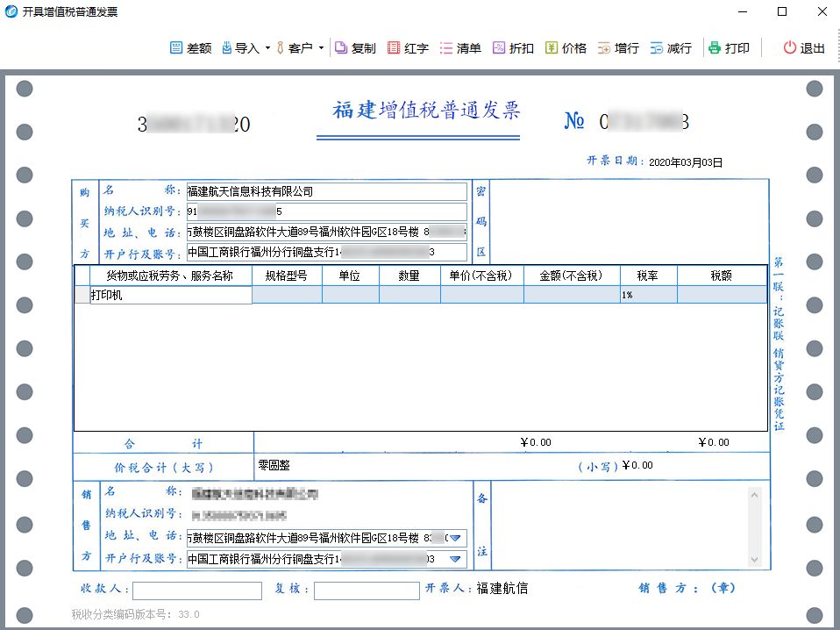The image size is (840, 630).
Task: Remove a row with 减行
Action: [671, 47]
